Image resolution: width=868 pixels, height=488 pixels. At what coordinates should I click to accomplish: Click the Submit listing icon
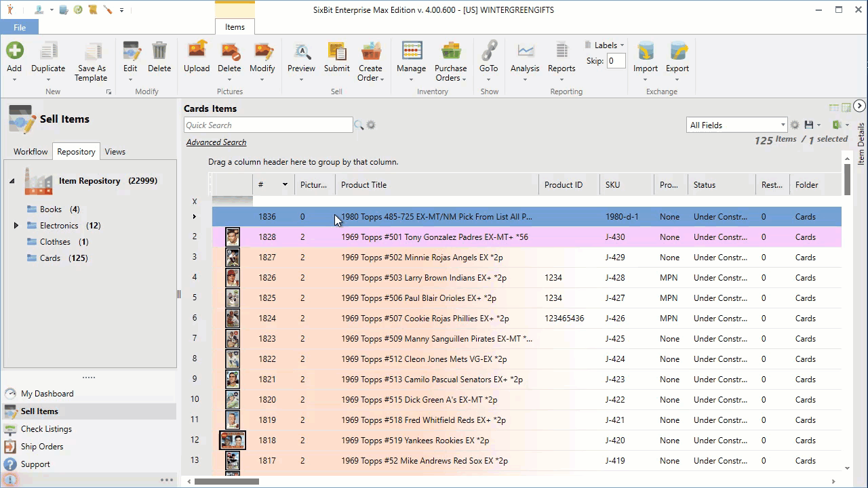(x=337, y=51)
